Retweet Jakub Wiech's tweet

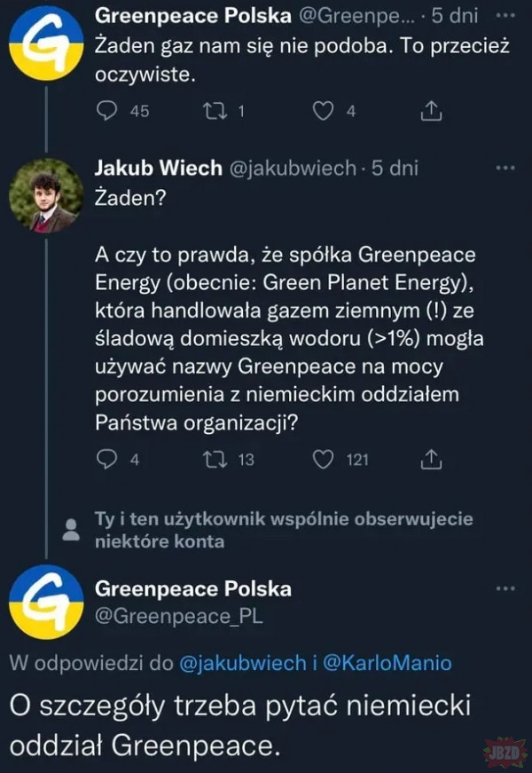coord(215,459)
